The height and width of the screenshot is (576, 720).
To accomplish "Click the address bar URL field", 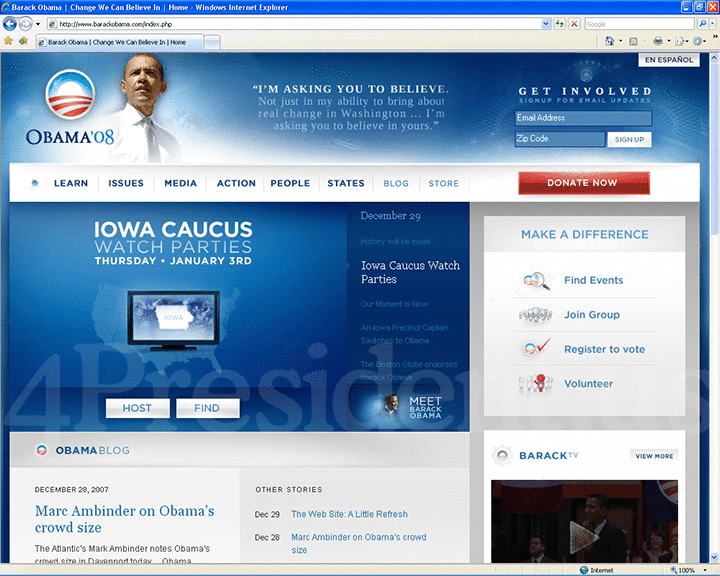I will click(x=294, y=24).
